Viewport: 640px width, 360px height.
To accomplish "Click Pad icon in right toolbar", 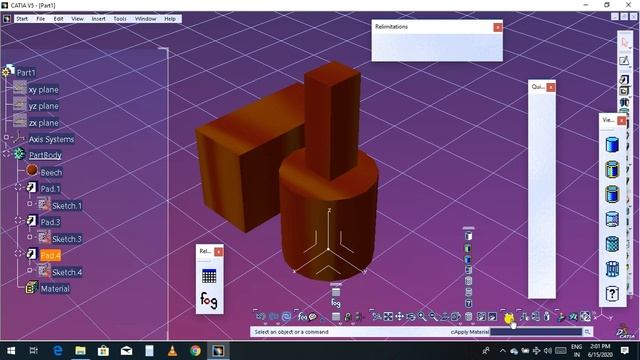I will coord(624,80).
